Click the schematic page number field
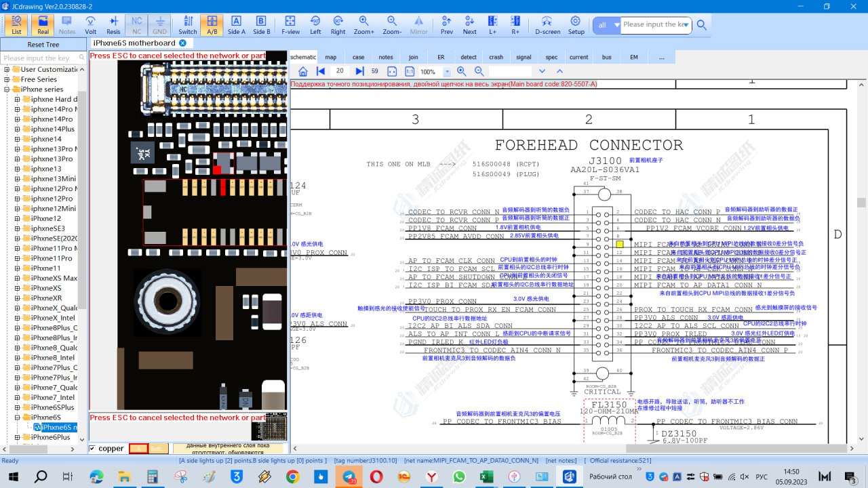This screenshot has width=868, height=488. (x=340, y=71)
